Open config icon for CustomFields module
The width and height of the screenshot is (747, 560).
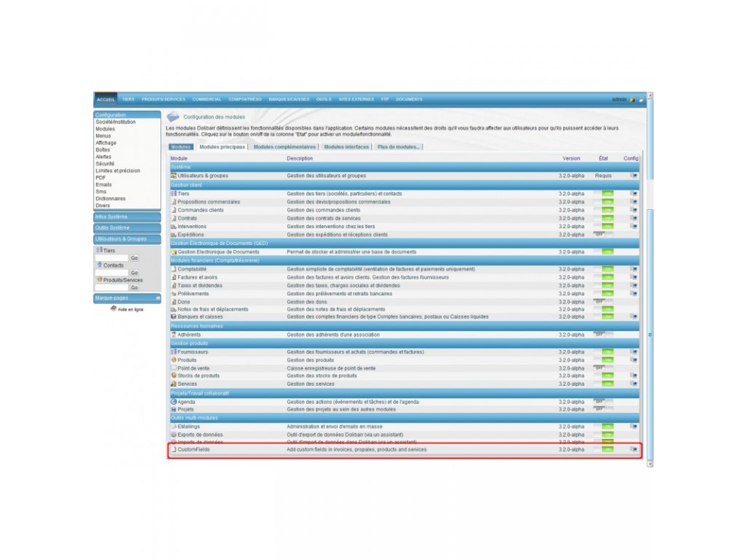634,449
